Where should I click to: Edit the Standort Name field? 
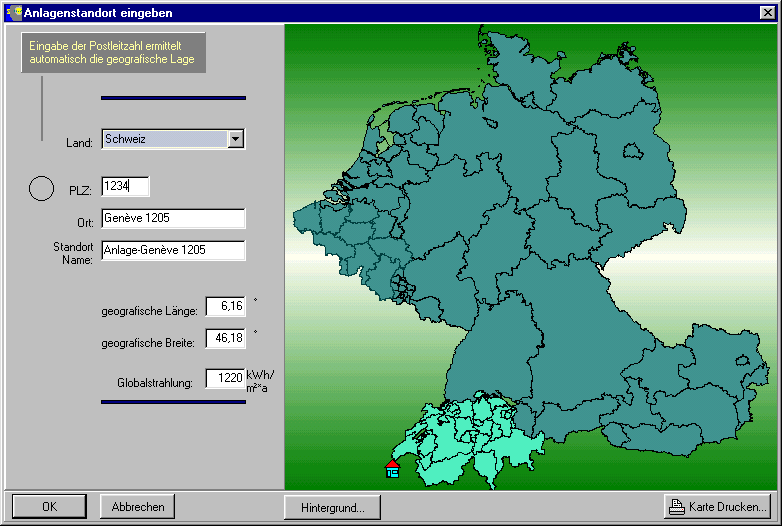tap(173, 250)
